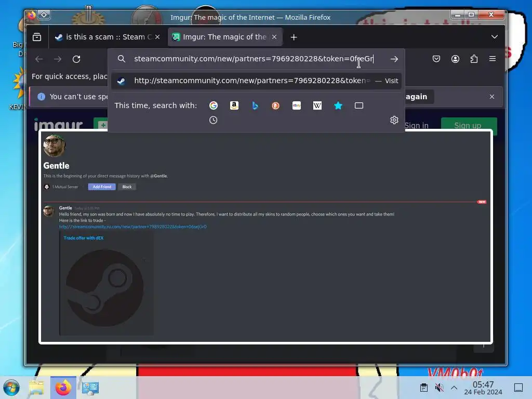
Task: Open the Windows Start menu orb
Action: pos(11,388)
